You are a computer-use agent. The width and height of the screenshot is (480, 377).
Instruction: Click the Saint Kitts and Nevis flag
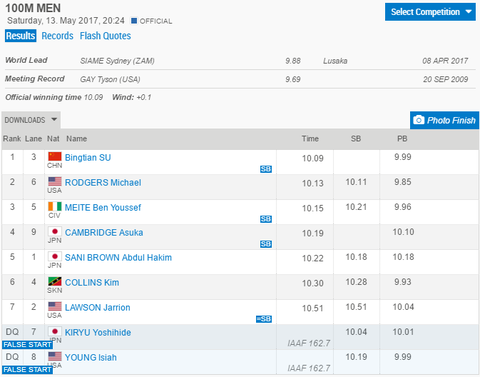pyautogui.click(x=55, y=281)
